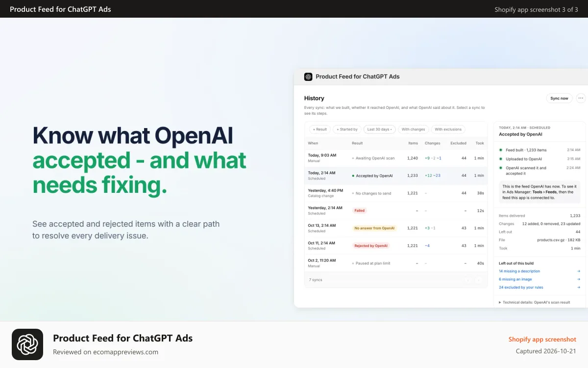This screenshot has width=588, height=368.
Task: Click the Rejected by OpenAI badge
Action: 371,246
